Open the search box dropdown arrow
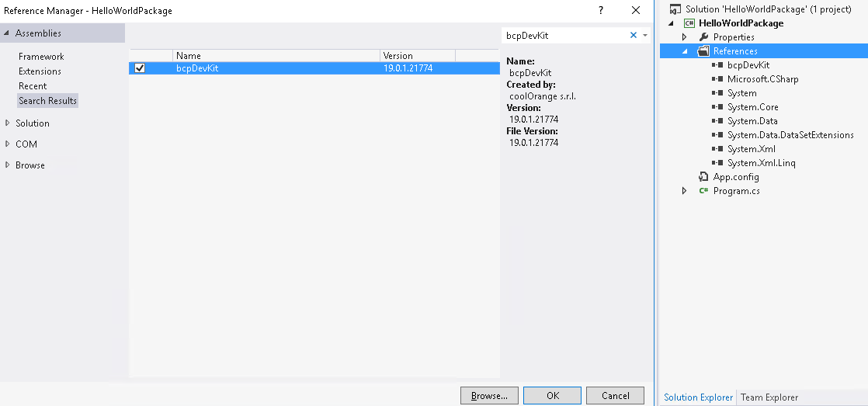 pyautogui.click(x=645, y=36)
